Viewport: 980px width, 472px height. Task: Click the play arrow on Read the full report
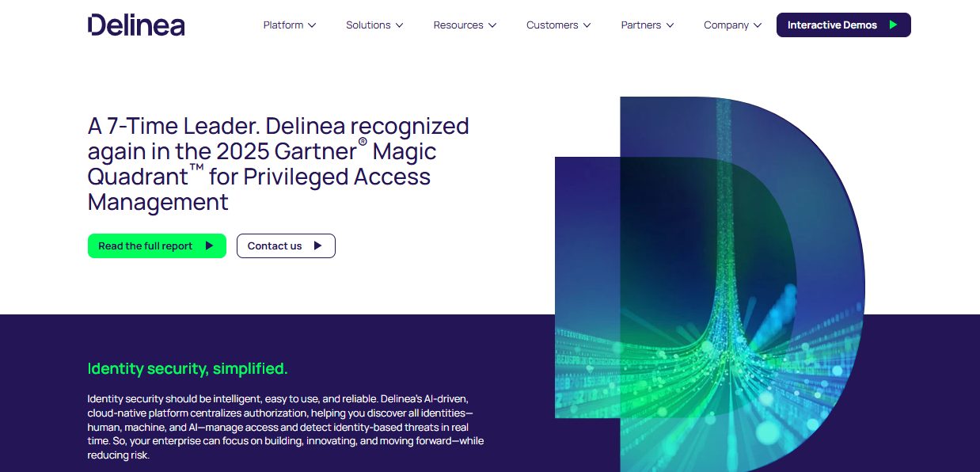[x=209, y=246]
